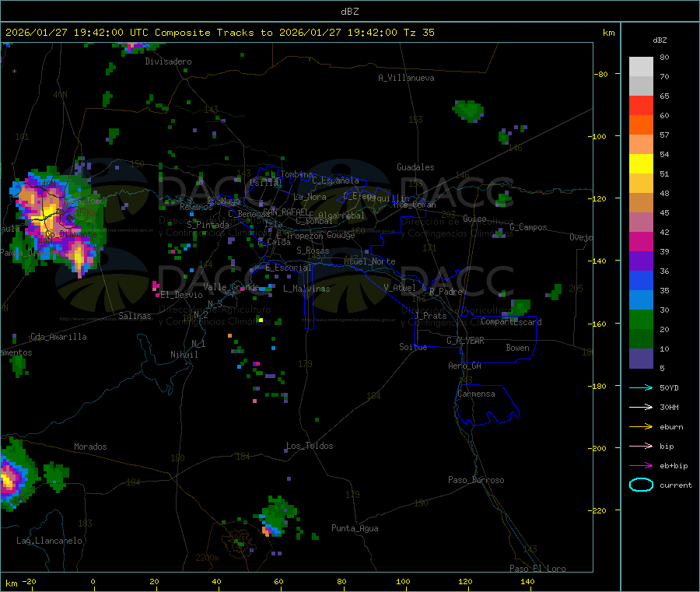Click the Paso_Barroso map label
Image resolution: width=700 pixels, height=592 pixels.
[476, 480]
